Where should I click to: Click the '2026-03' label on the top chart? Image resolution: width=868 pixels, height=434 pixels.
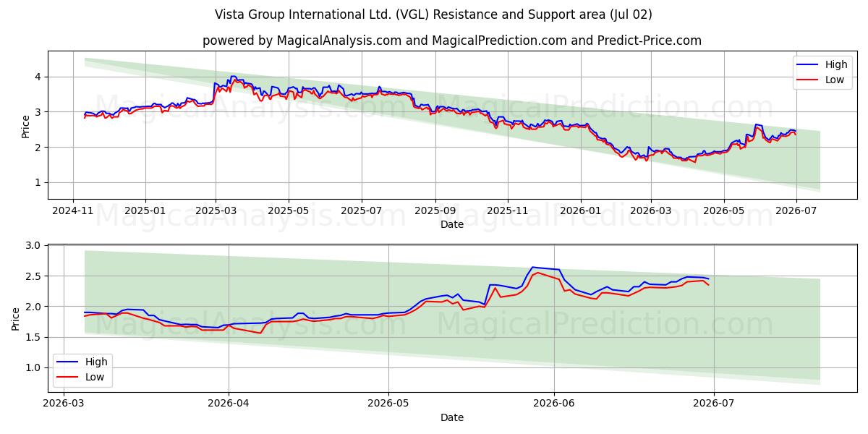click(x=651, y=211)
